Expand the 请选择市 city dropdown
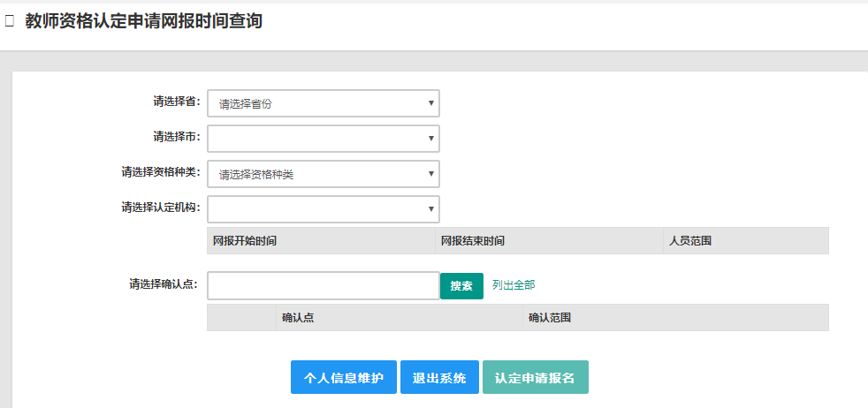This screenshot has width=868, height=408. point(323,139)
